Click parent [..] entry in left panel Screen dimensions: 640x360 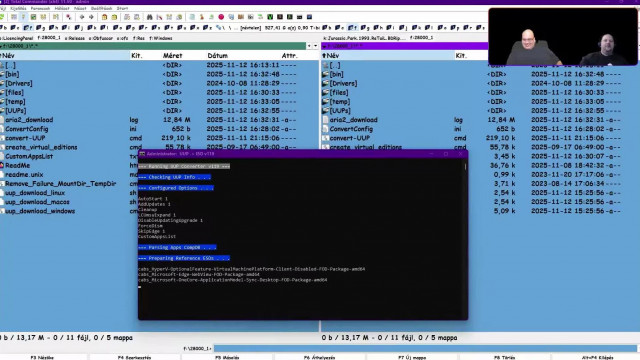[10, 65]
